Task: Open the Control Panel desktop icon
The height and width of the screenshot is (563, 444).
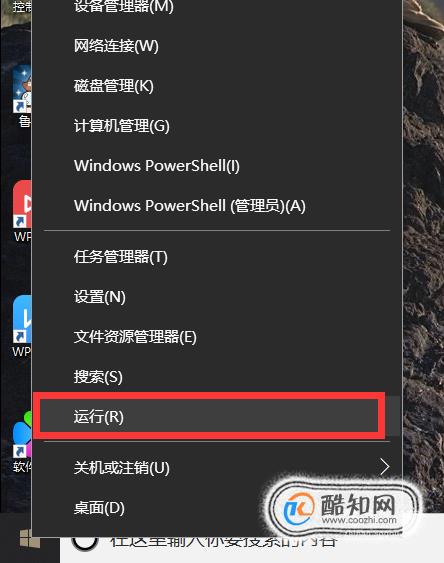Action: tap(22, 6)
